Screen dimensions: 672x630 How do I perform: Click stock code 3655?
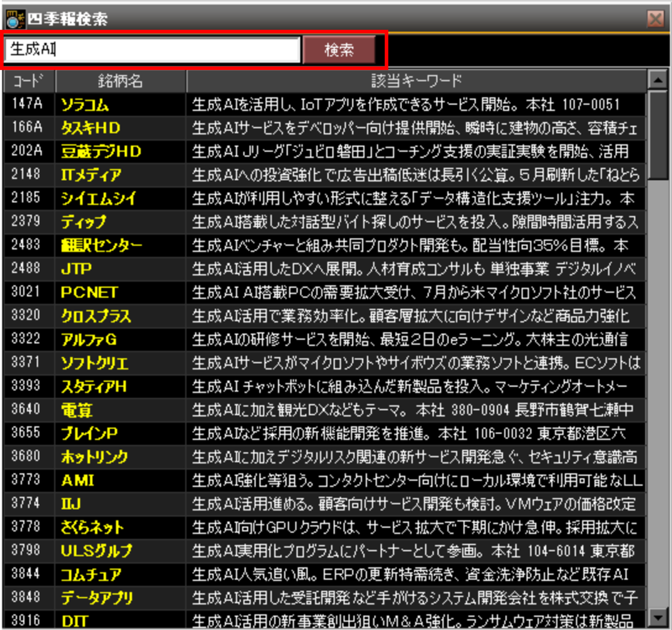(x=26, y=433)
